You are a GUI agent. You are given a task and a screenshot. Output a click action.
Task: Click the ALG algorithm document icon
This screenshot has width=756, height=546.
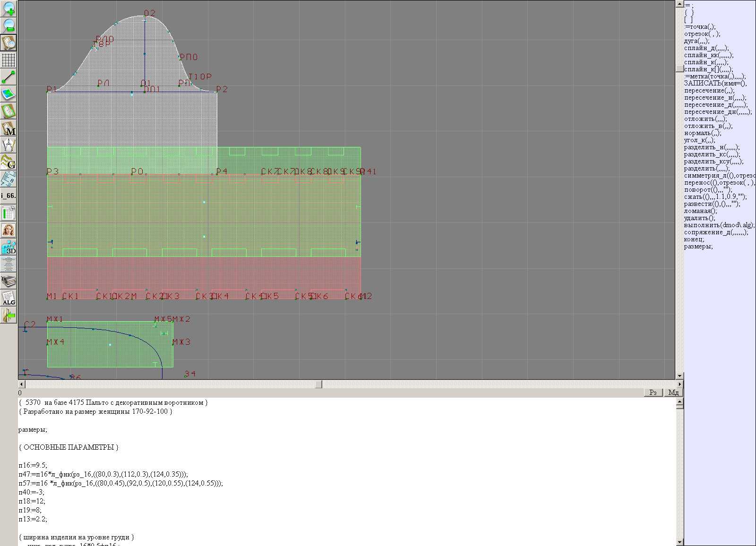(9, 298)
